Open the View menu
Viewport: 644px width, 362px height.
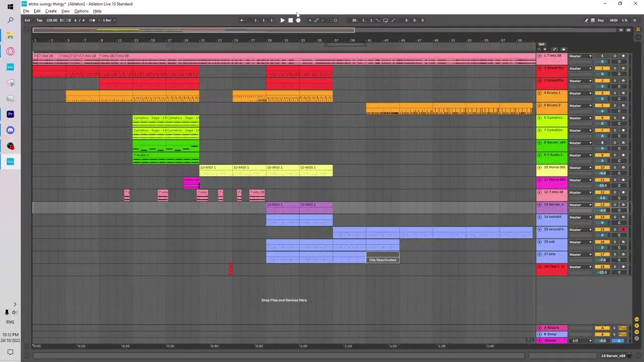(65, 11)
